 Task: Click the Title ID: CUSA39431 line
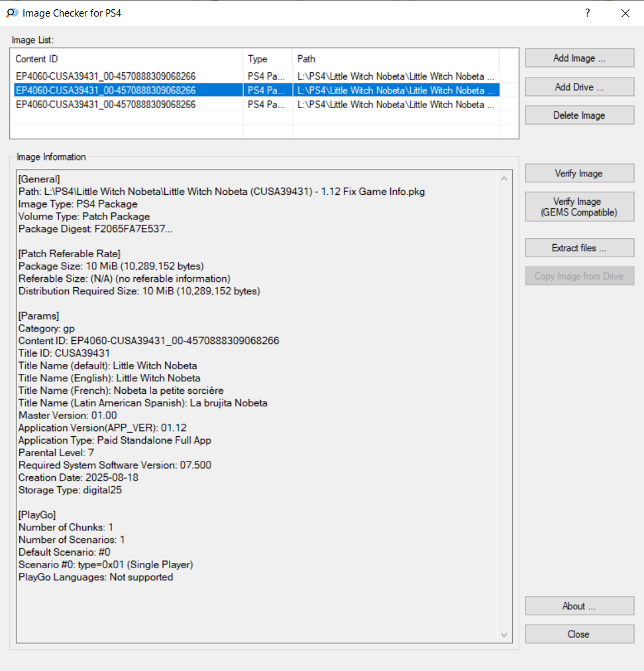pyautogui.click(x=64, y=353)
